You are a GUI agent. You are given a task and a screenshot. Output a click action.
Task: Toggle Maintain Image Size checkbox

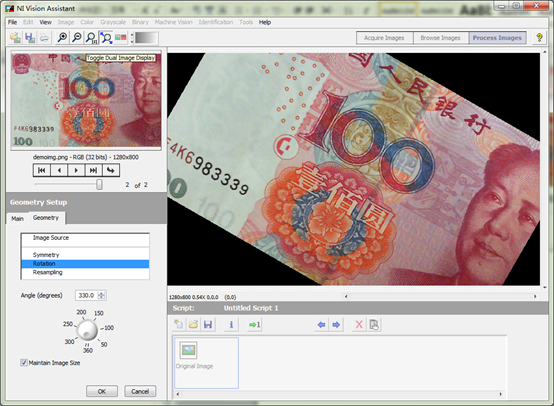click(x=24, y=363)
